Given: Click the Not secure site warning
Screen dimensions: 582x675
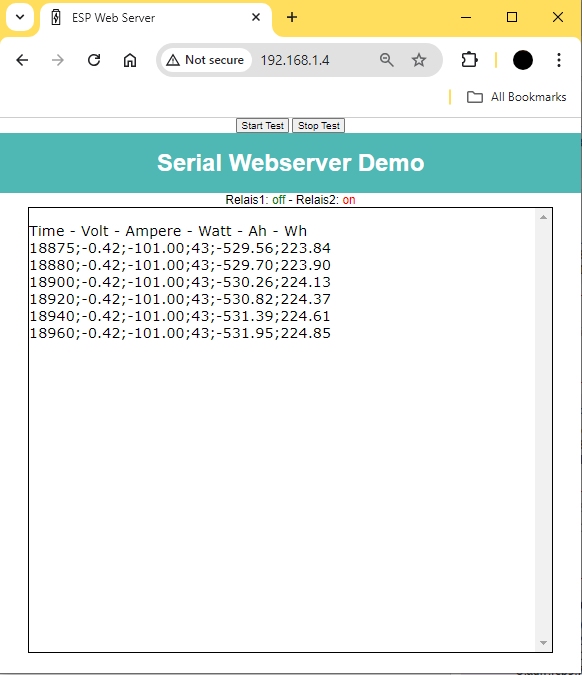Looking at the screenshot, I should (205, 60).
